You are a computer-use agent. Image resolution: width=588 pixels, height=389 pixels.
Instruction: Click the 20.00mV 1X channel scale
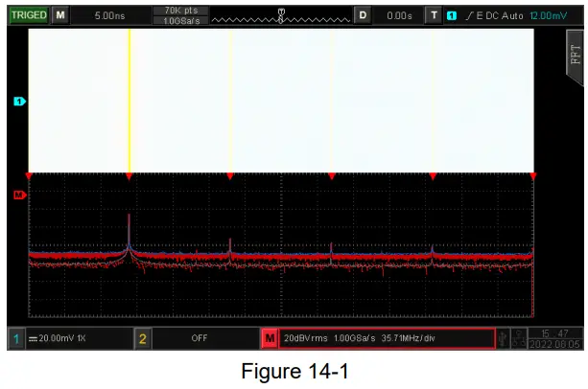click(62, 338)
